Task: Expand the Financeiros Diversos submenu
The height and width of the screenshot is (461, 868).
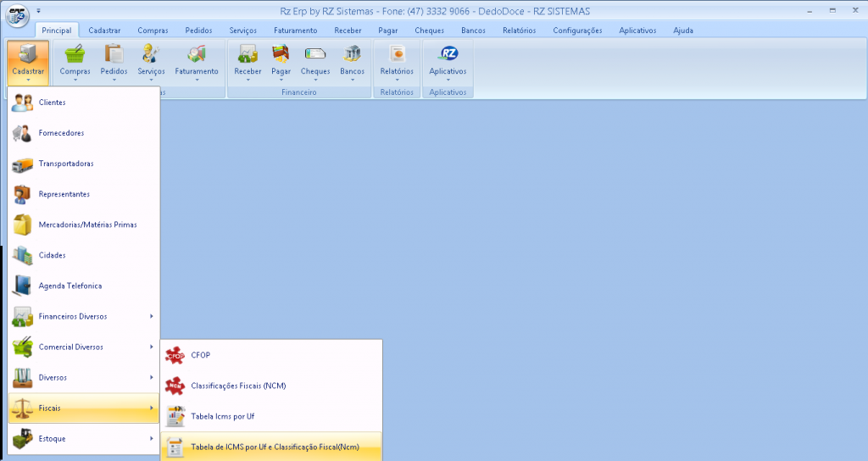Action: (83, 316)
